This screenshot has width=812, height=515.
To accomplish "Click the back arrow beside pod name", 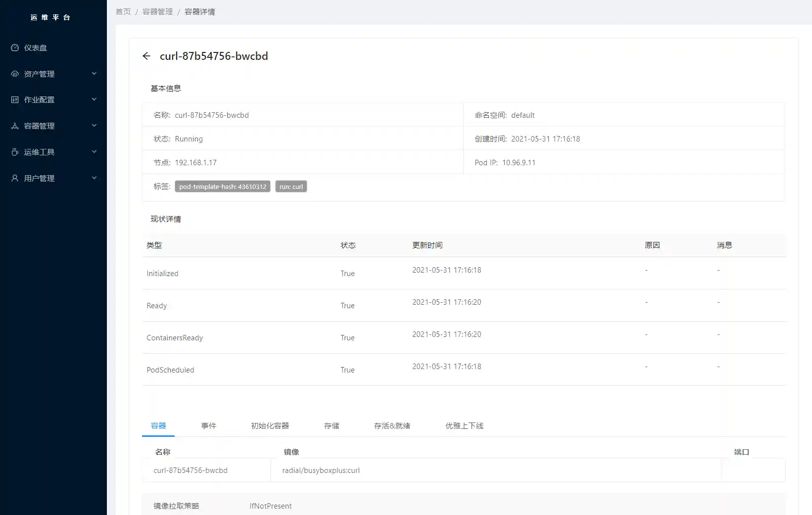I will [x=146, y=56].
